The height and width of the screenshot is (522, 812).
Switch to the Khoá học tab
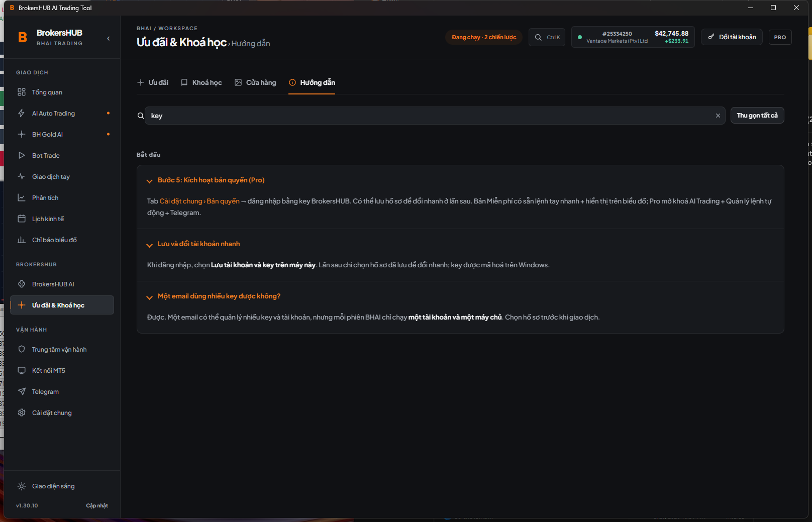(201, 82)
